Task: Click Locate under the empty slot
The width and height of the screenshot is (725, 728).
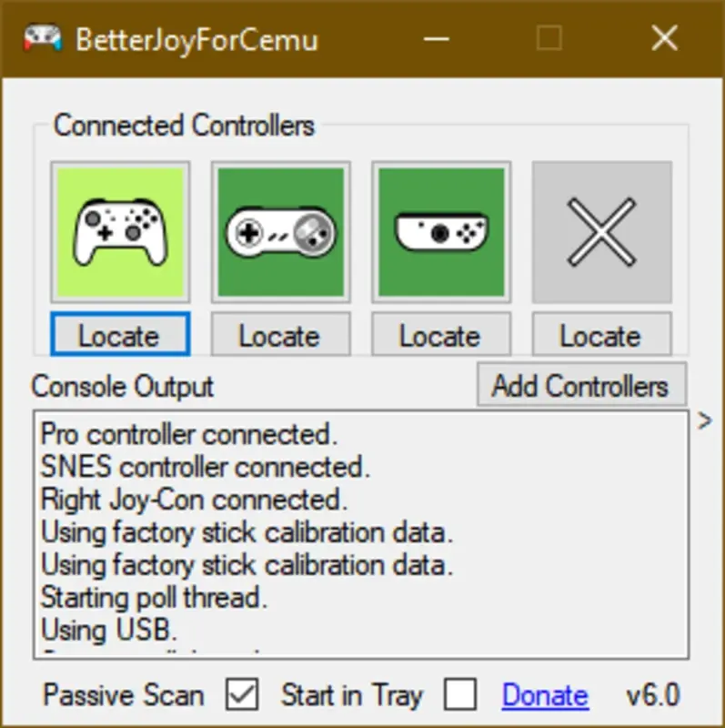Action: pyautogui.click(x=602, y=335)
